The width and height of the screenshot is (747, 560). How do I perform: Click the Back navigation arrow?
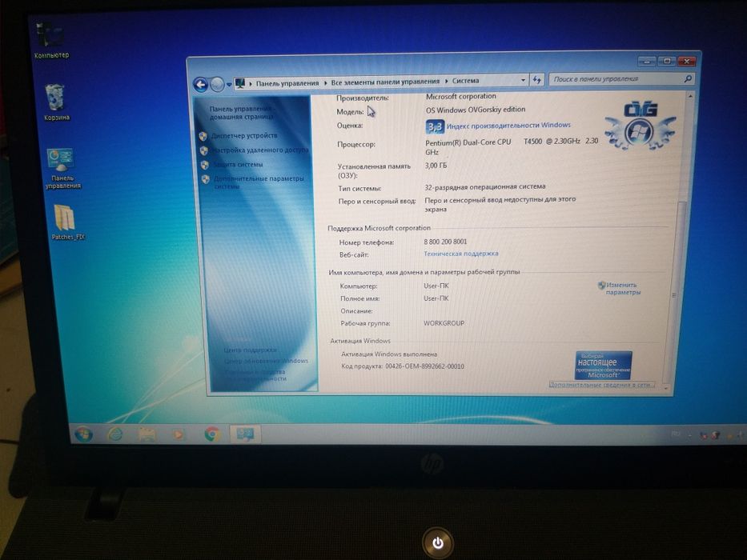coord(201,86)
